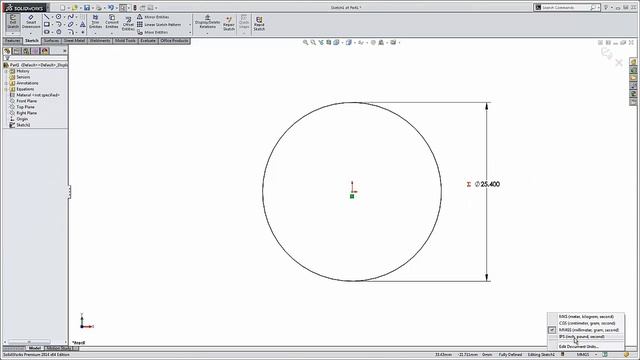
Task: Select Front Plane in the feature tree
Action: point(23,101)
